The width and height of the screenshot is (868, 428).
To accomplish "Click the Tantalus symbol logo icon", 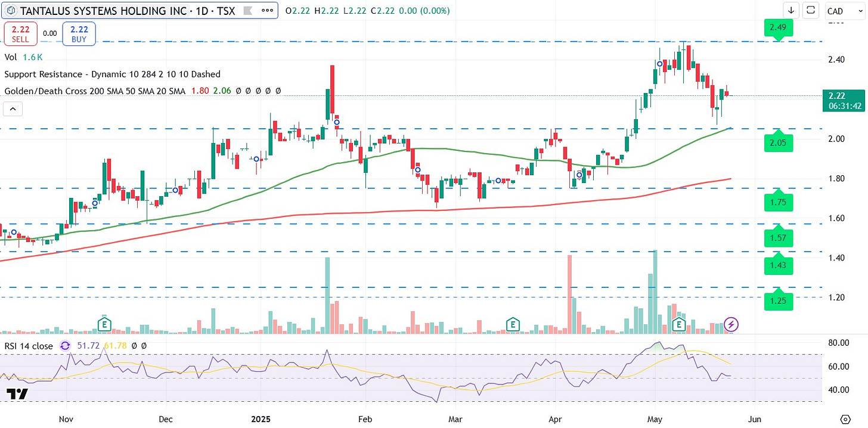I will [11, 11].
